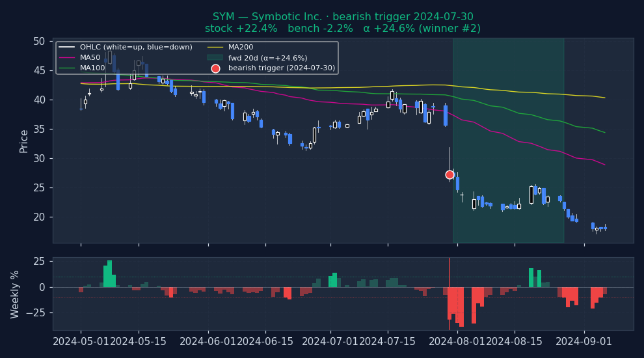This screenshot has width=644, height=358.
Task: Click the Price y-axis label
Action: (x=24, y=141)
